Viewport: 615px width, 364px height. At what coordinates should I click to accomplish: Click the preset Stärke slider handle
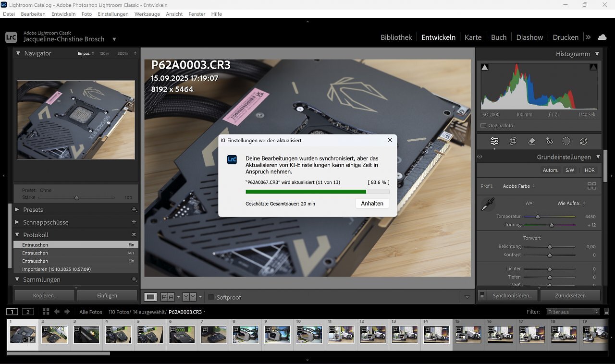(x=76, y=197)
